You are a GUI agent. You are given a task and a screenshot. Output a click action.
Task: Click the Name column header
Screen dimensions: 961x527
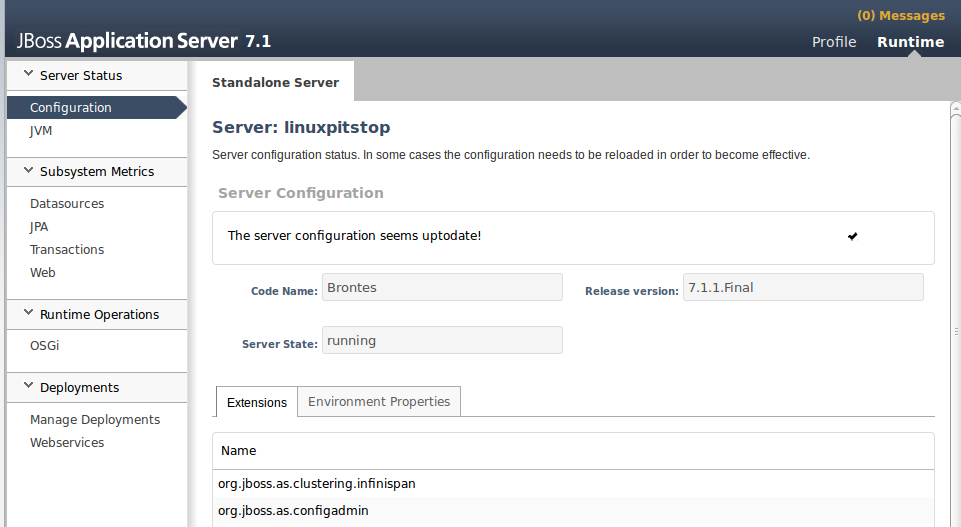coord(238,450)
